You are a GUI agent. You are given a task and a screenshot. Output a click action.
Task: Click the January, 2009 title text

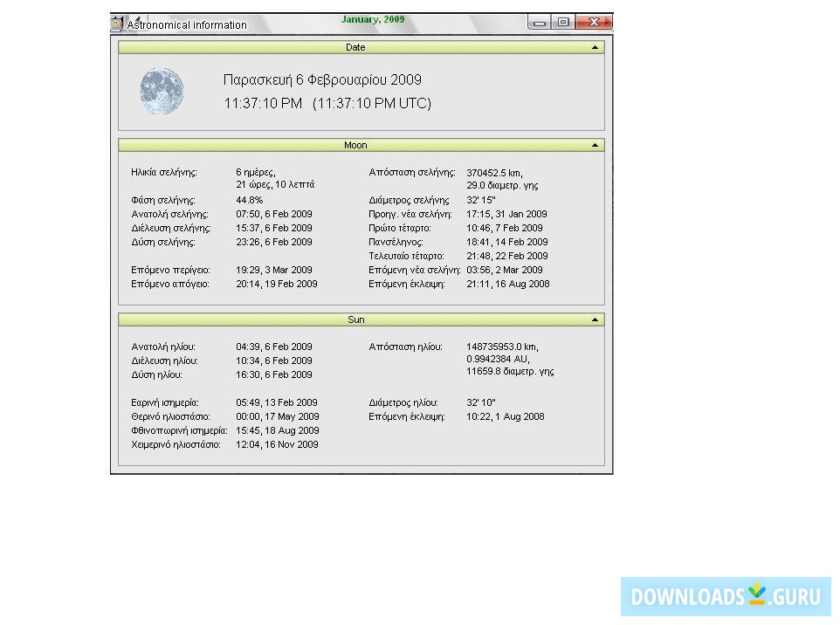coord(373,19)
